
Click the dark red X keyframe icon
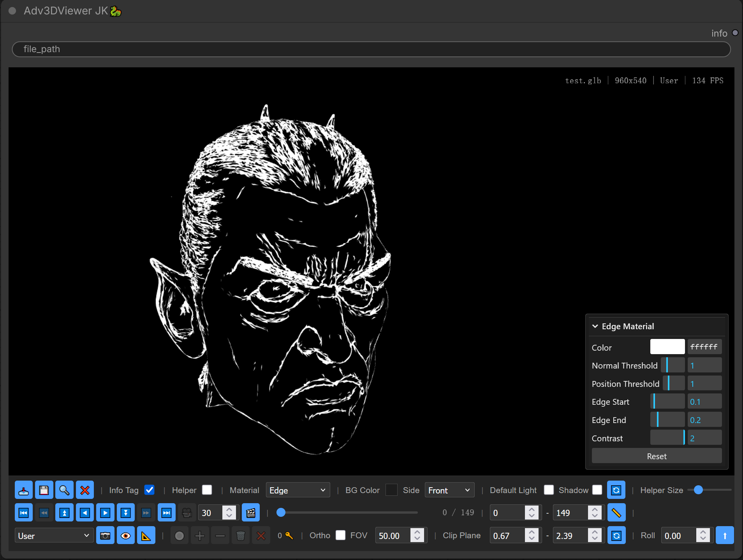coord(261,536)
